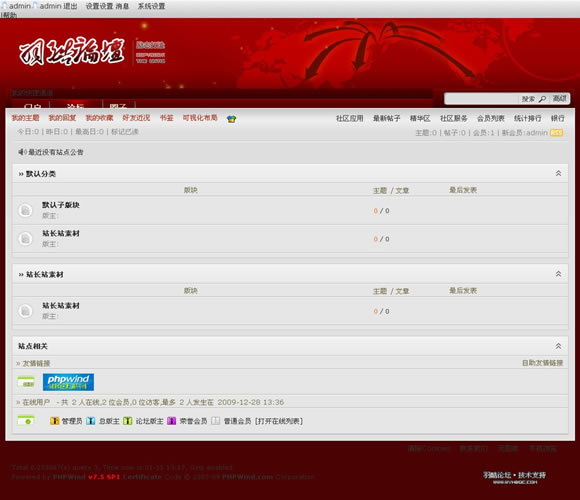
Task: Collapse the 默认分类 category section
Action: pos(558,173)
